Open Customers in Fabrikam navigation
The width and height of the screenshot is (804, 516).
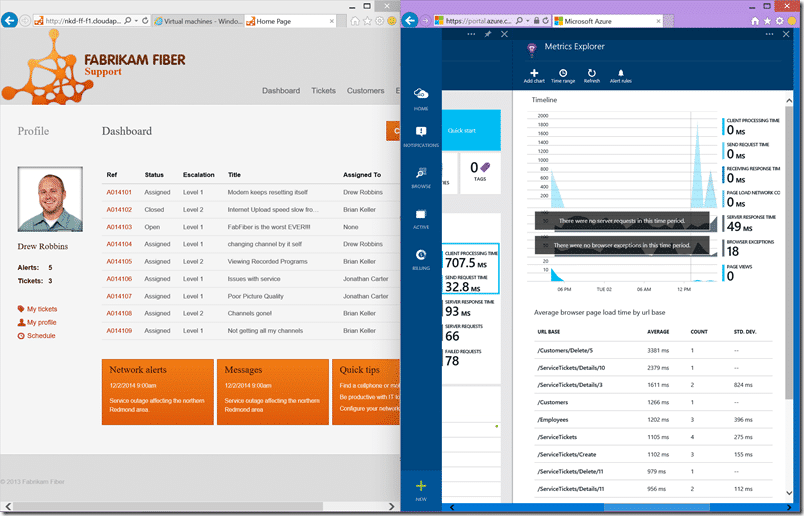(x=366, y=91)
